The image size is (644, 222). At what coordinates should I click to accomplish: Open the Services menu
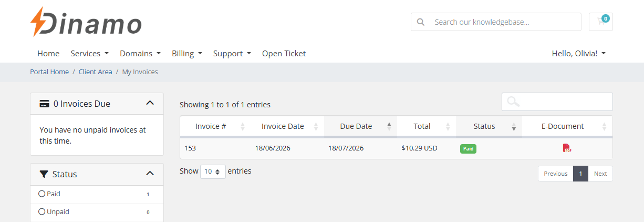pyautogui.click(x=89, y=53)
